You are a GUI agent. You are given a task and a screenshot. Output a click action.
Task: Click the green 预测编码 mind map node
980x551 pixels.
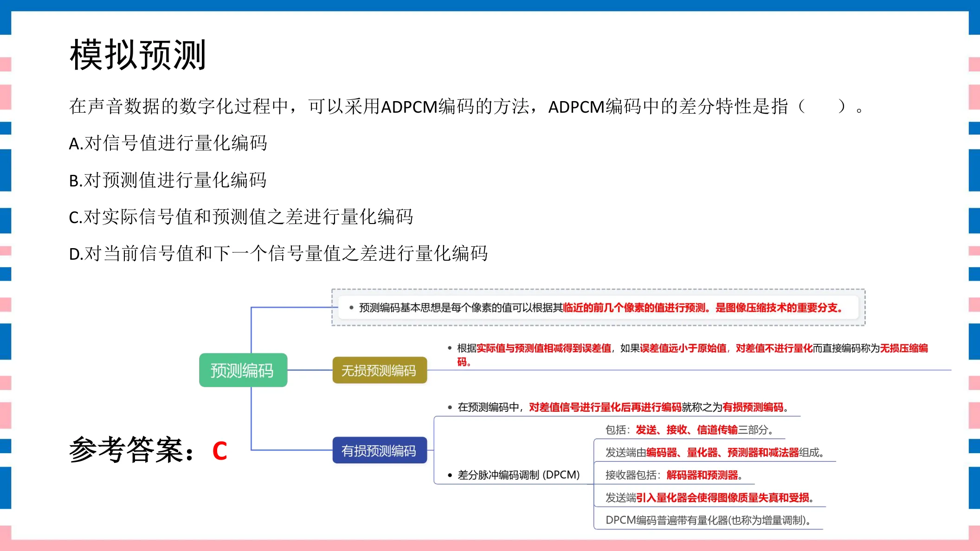point(243,370)
